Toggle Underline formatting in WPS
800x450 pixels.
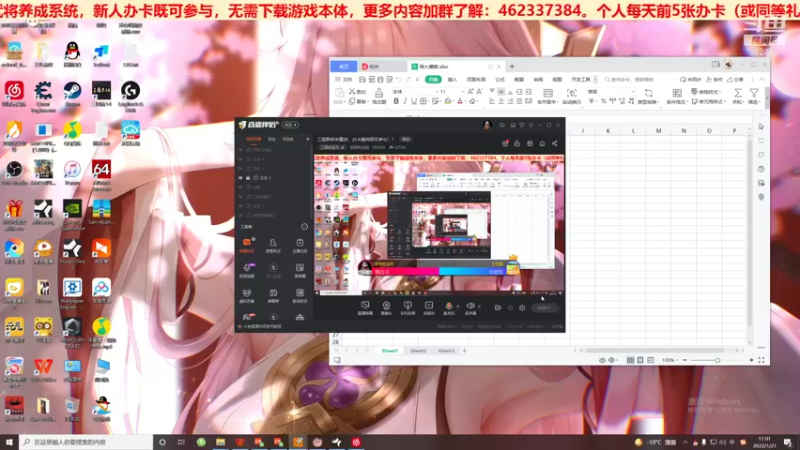point(414,102)
